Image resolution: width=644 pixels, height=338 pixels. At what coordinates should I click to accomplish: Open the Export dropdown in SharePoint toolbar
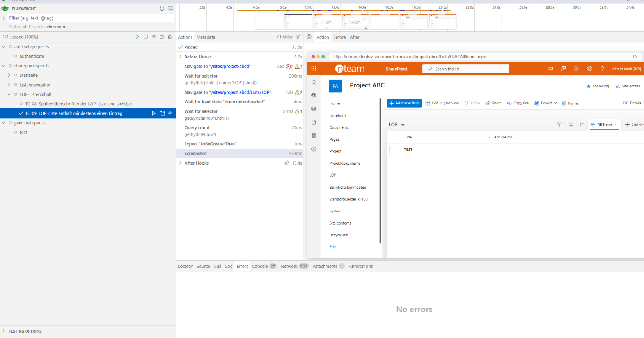point(546,103)
